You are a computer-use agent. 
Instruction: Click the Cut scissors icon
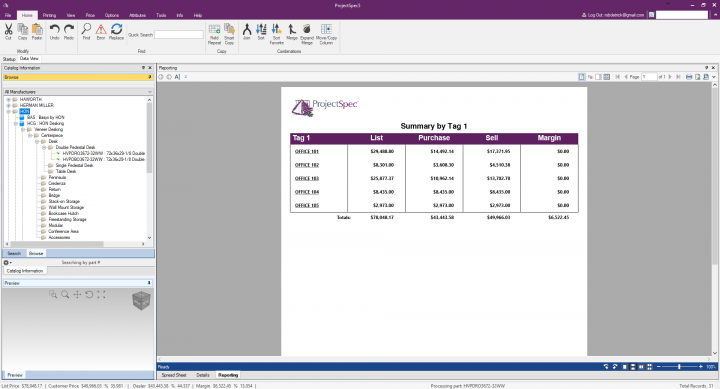coord(8,32)
